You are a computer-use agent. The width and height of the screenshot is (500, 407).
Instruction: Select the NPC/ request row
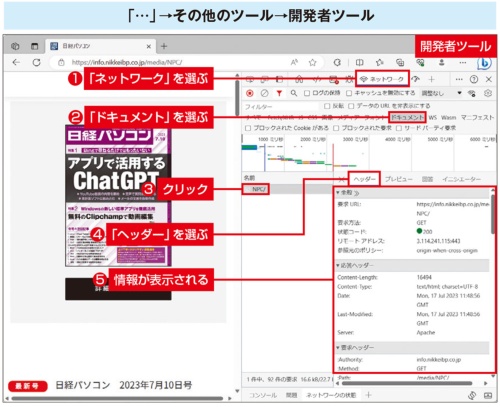click(x=287, y=189)
